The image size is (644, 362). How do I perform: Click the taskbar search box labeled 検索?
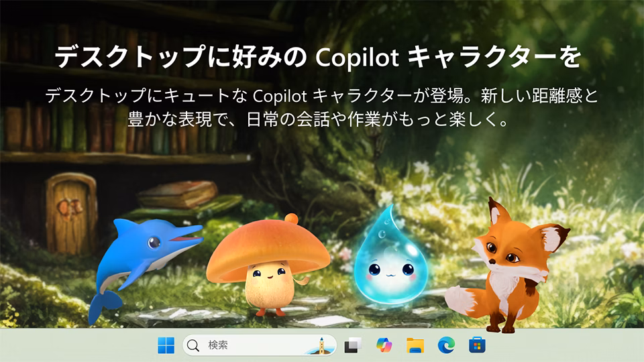260,345
